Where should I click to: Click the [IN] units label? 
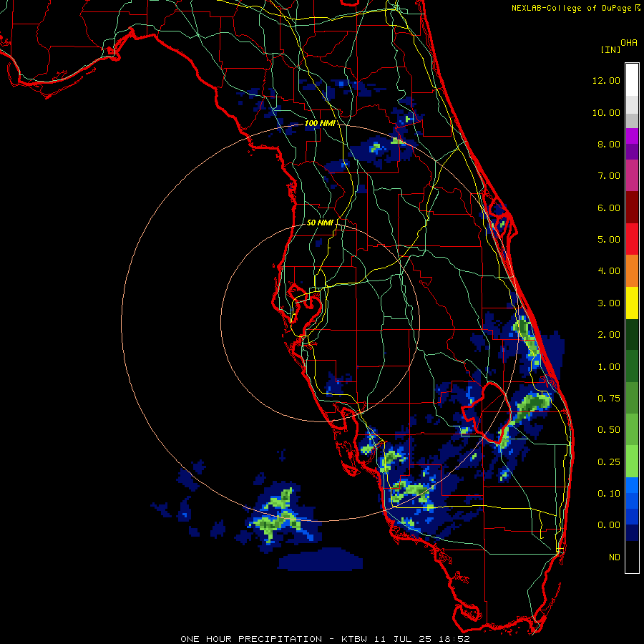611,49
